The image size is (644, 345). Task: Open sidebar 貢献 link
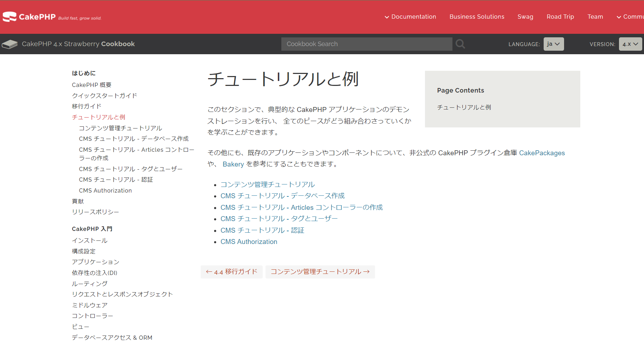[x=78, y=201]
